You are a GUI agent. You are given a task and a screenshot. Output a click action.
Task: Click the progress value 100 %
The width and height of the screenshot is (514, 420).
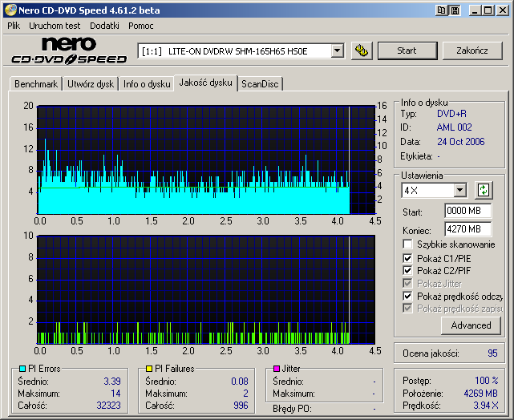point(487,381)
